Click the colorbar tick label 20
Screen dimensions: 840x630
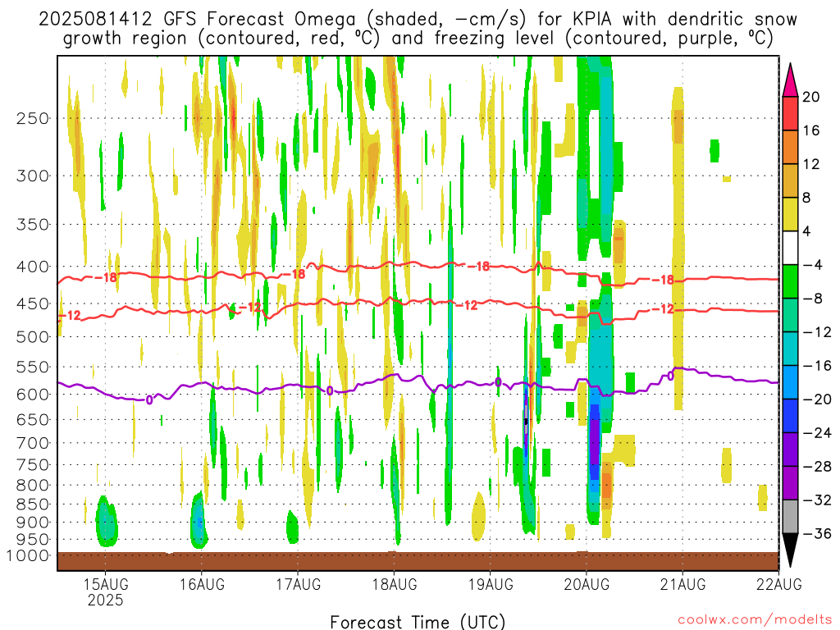coord(811,97)
